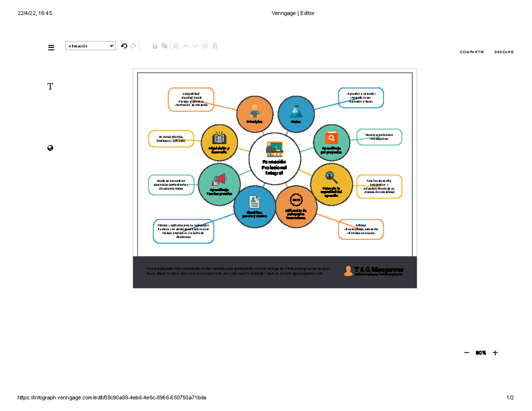This screenshot has width=532, height=411.
Task: Select the Principios label text
Action: 254,121
